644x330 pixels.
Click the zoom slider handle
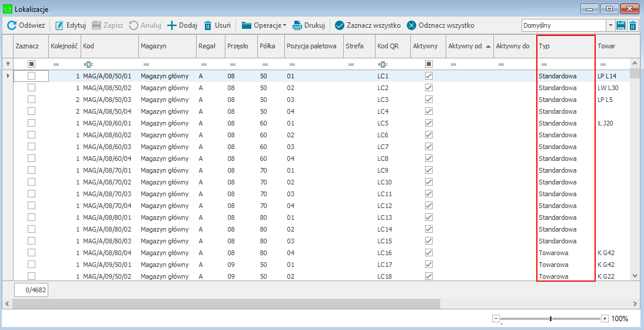click(x=550, y=319)
